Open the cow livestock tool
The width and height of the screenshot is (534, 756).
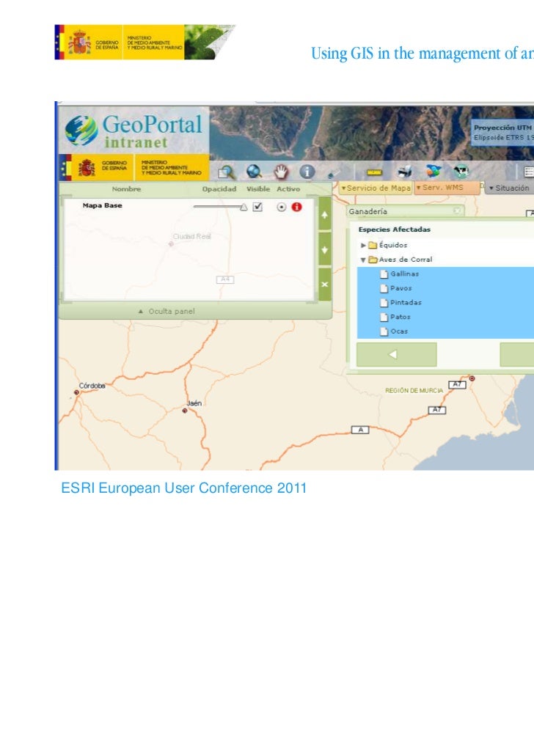click(x=461, y=171)
